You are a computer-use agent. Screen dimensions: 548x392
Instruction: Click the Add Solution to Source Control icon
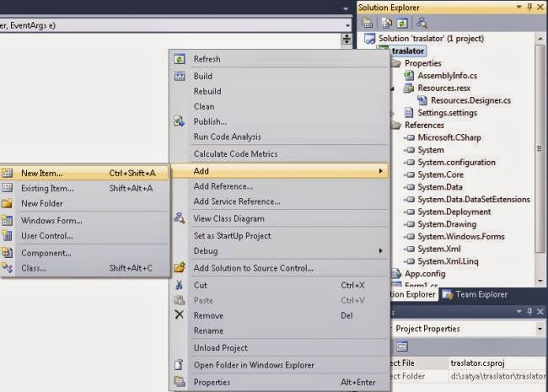(x=180, y=267)
